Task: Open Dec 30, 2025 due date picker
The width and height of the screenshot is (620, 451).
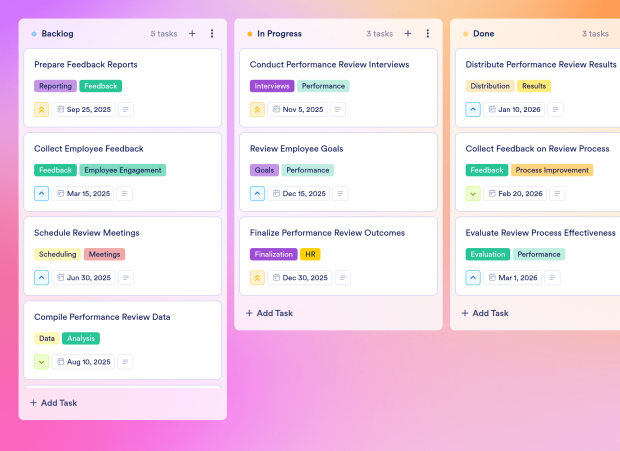Action: (x=299, y=277)
